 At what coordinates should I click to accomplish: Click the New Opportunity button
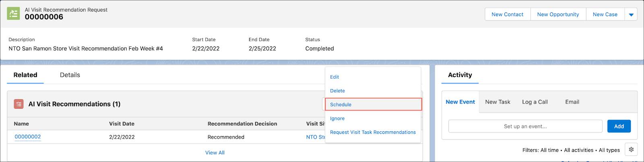[558, 15]
